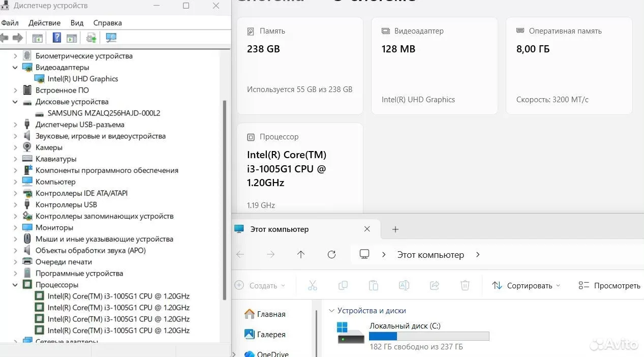Click the Forward arrow in Device Manager toolbar
Screen dimensions: 644x357
pyautogui.click(x=18, y=38)
